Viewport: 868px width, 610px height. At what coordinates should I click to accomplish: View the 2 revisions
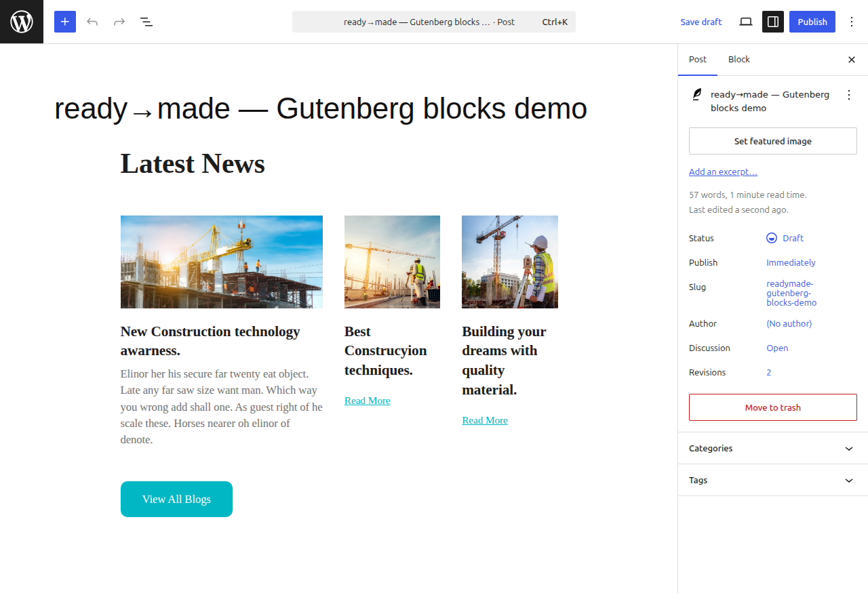click(769, 372)
